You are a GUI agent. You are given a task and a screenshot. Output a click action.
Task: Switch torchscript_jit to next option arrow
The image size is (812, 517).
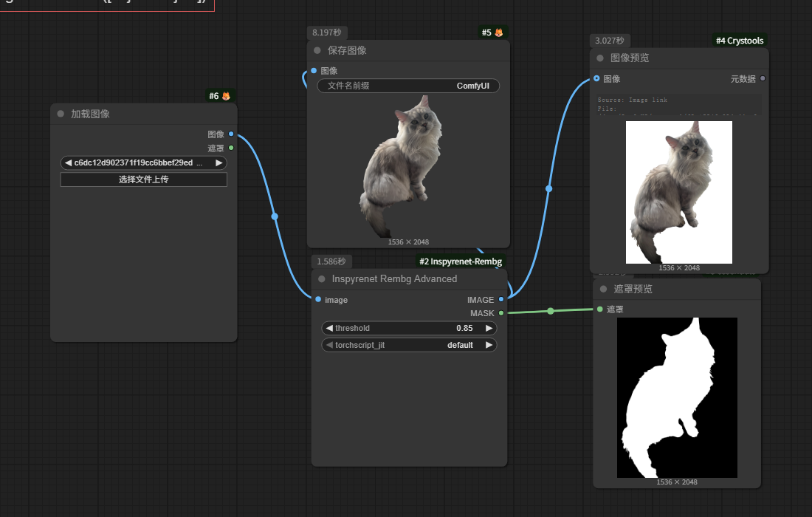pos(489,345)
